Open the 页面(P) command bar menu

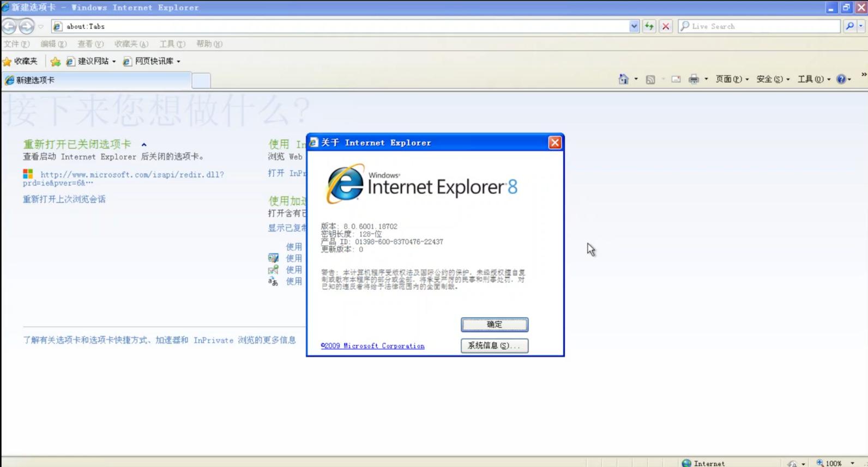click(732, 80)
